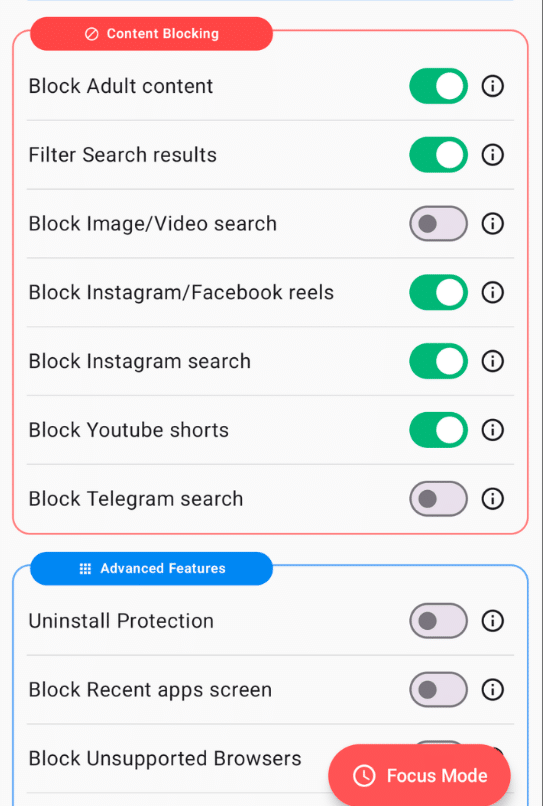Enable Block Recent apps screen toggle
Image resolution: width=543 pixels, height=806 pixels.
point(439,690)
